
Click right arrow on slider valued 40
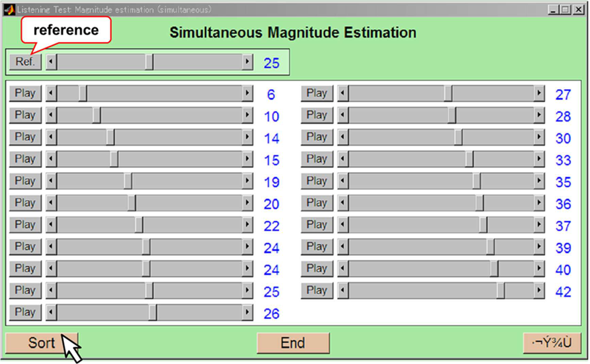(540, 269)
